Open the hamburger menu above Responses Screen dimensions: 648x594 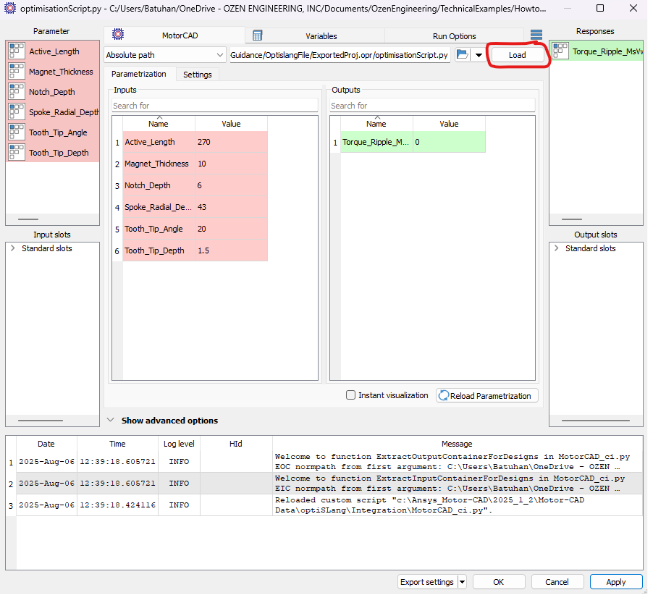pos(536,35)
